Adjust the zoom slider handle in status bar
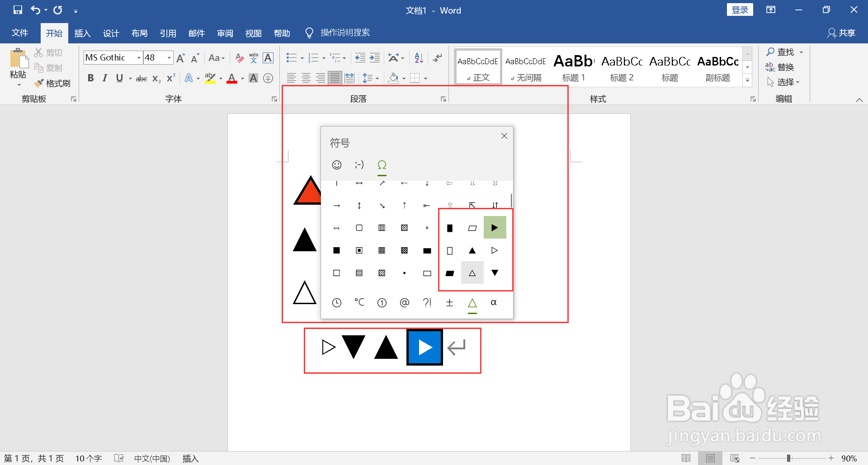Image resolution: width=868 pixels, height=465 pixels. 788,458
